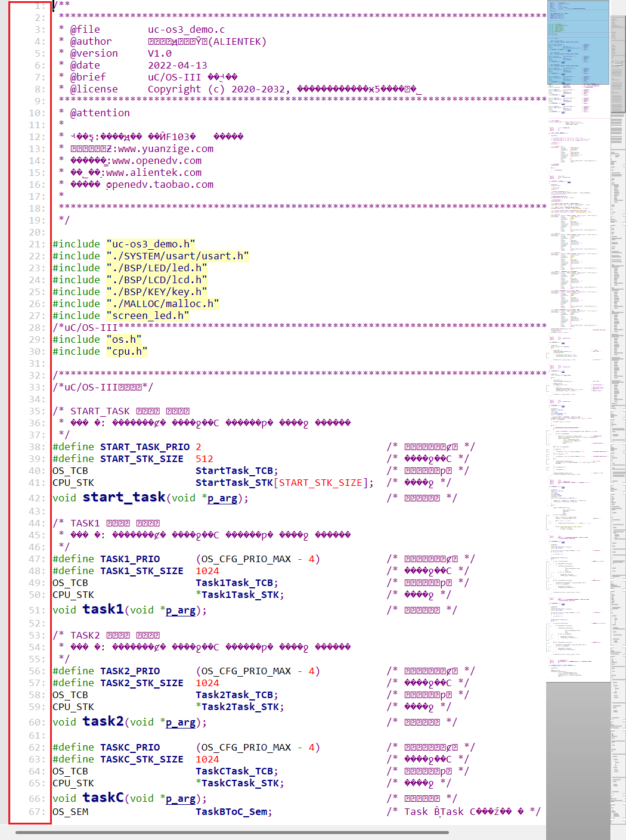Click the @attention tag on line 10

(x=100, y=113)
